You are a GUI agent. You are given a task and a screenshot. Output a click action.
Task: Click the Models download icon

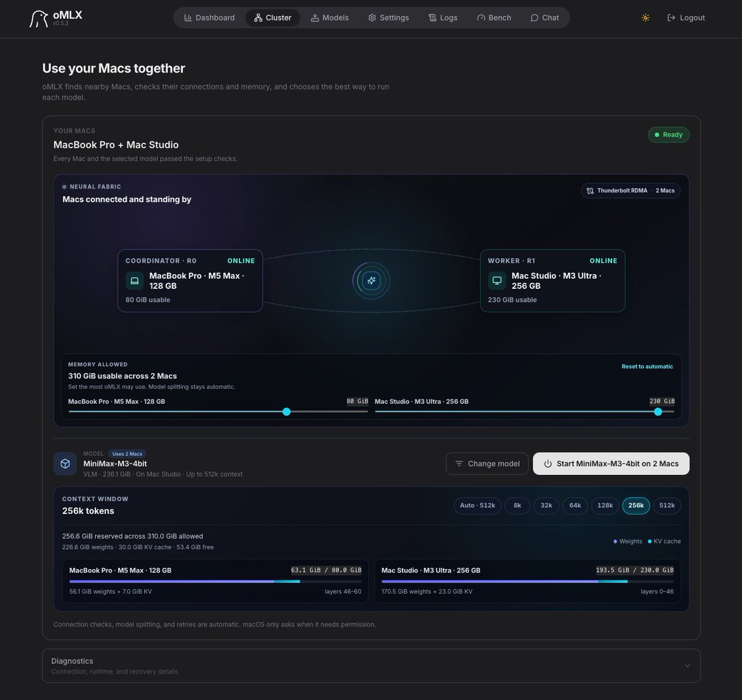(315, 18)
